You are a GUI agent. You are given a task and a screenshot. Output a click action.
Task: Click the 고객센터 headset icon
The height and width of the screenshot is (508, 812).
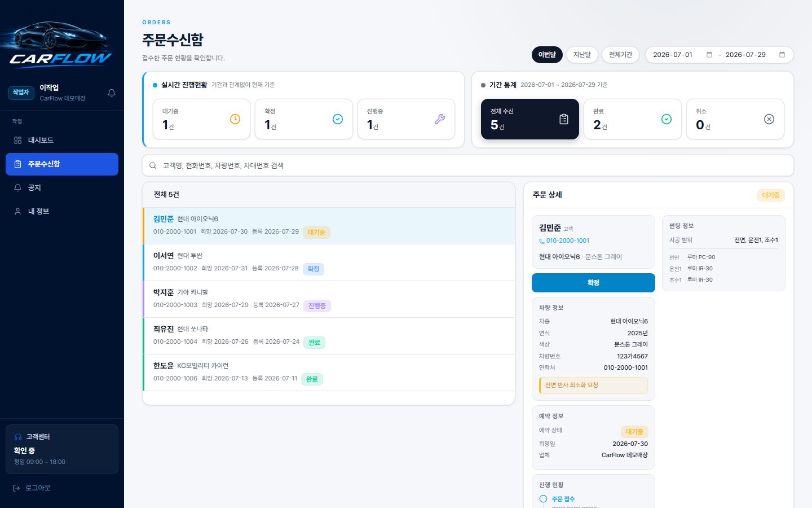pos(18,437)
